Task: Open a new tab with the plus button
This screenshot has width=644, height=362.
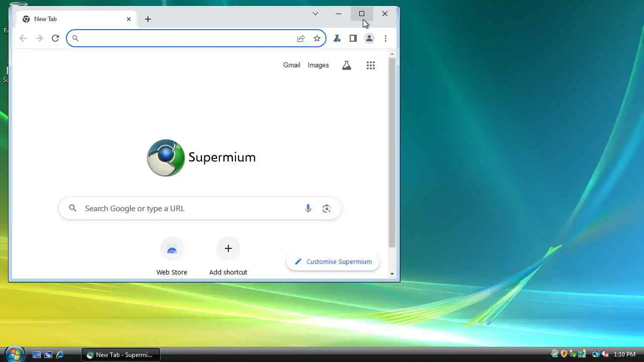Action: [x=148, y=19]
